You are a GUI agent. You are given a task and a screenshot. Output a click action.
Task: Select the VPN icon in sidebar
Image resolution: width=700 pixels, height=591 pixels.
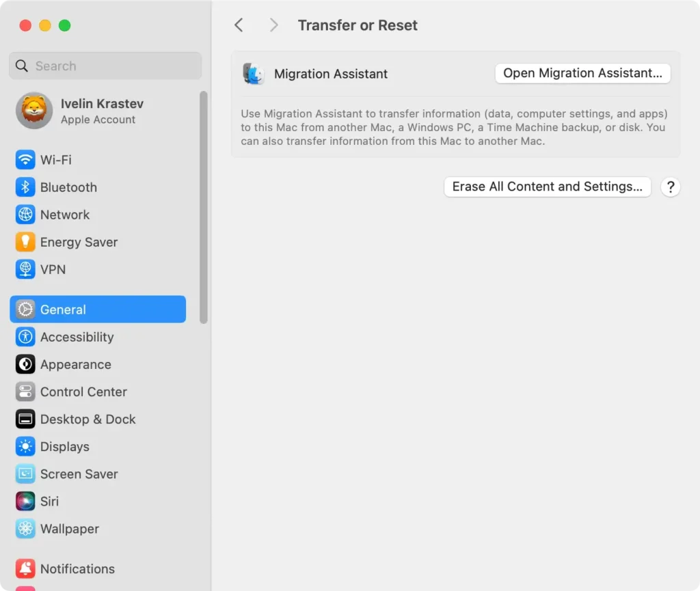[25, 269]
